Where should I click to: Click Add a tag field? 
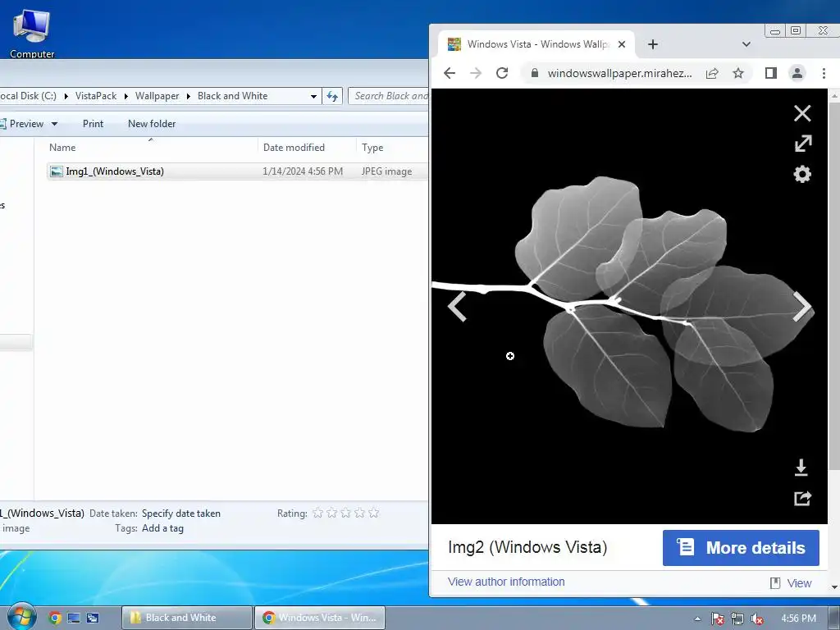(x=162, y=528)
